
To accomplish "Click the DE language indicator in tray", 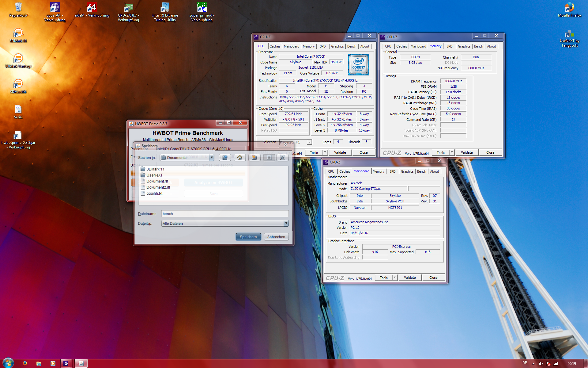I will pos(525,363).
